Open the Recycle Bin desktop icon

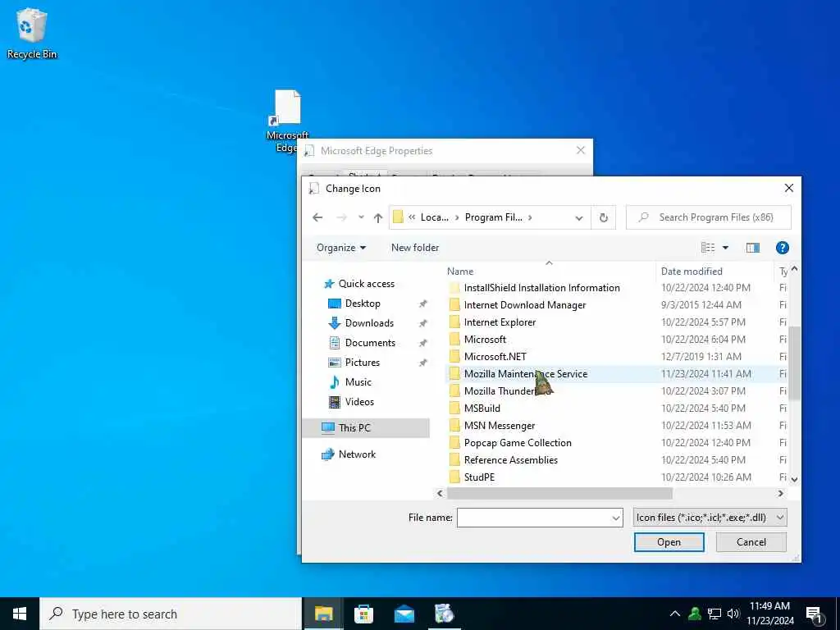click(31, 33)
